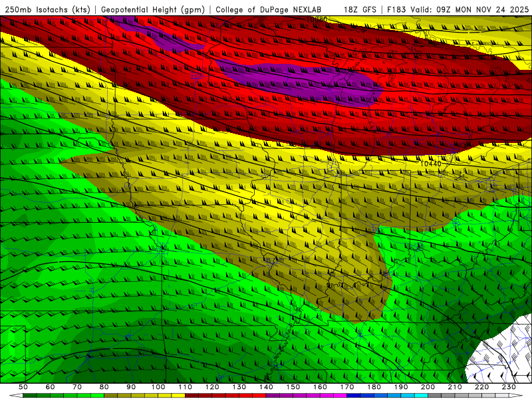Click 'College of DuPage NEXLAB' in the header
The height and width of the screenshot is (399, 532).
[269, 10]
